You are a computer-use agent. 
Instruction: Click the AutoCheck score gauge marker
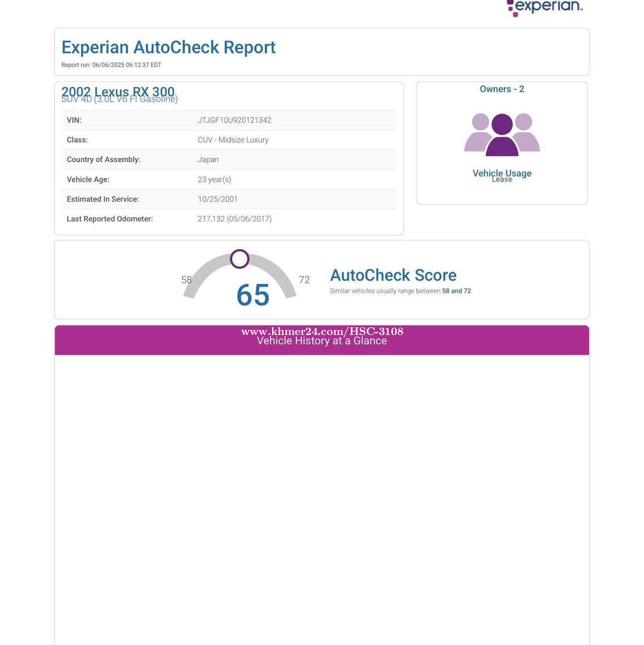[240, 258]
